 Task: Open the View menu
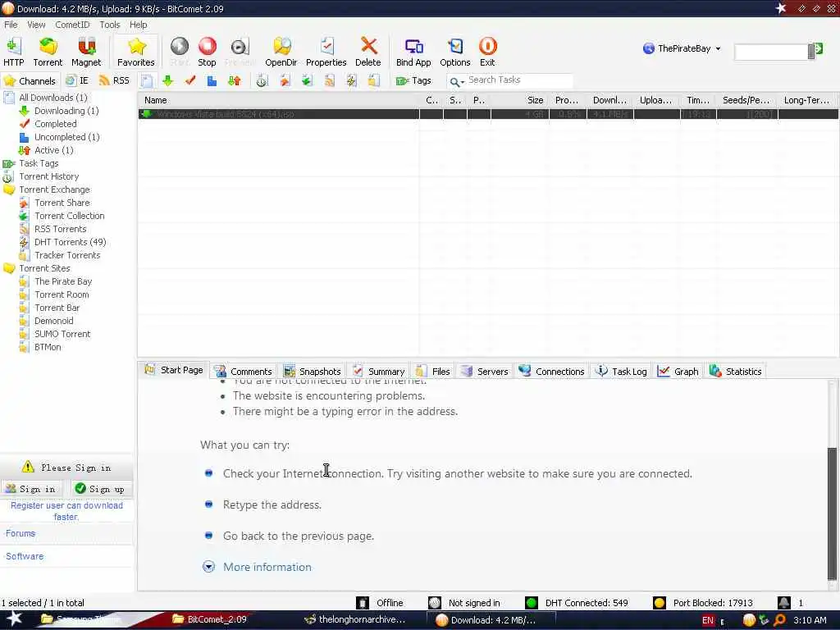coord(36,25)
